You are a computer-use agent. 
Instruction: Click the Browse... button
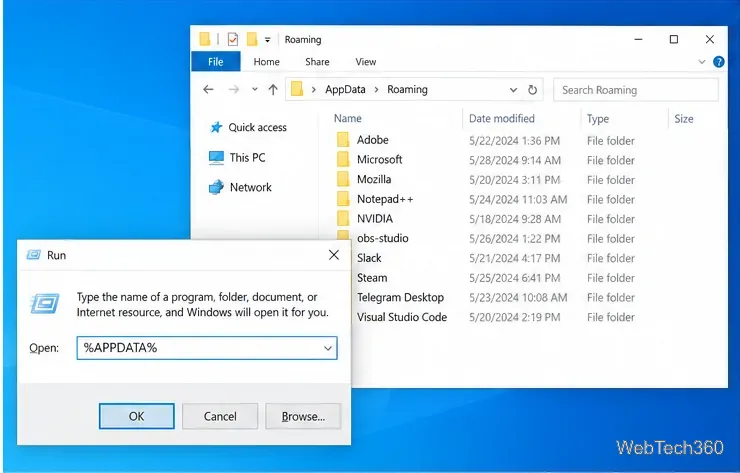pyautogui.click(x=303, y=416)
